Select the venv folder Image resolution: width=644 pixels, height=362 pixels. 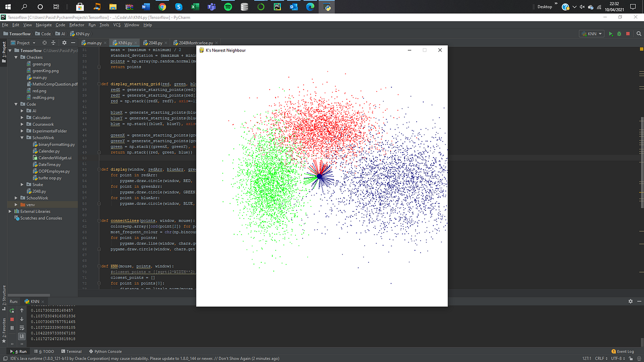click(x=30, y=204)
